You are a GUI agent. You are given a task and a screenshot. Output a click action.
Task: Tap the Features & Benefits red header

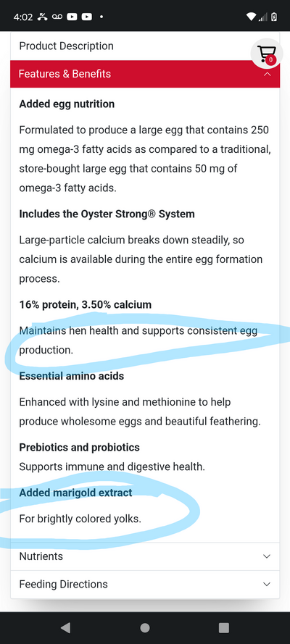(x=145, y=74)
